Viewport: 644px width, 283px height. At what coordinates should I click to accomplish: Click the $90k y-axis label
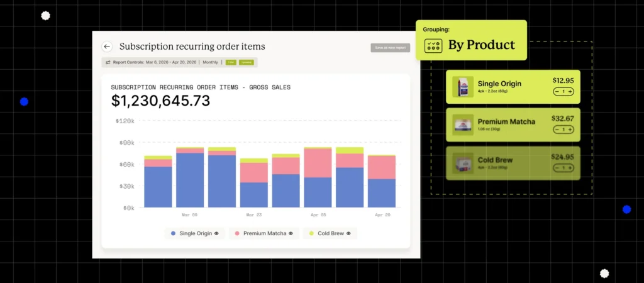coord(127,143)
